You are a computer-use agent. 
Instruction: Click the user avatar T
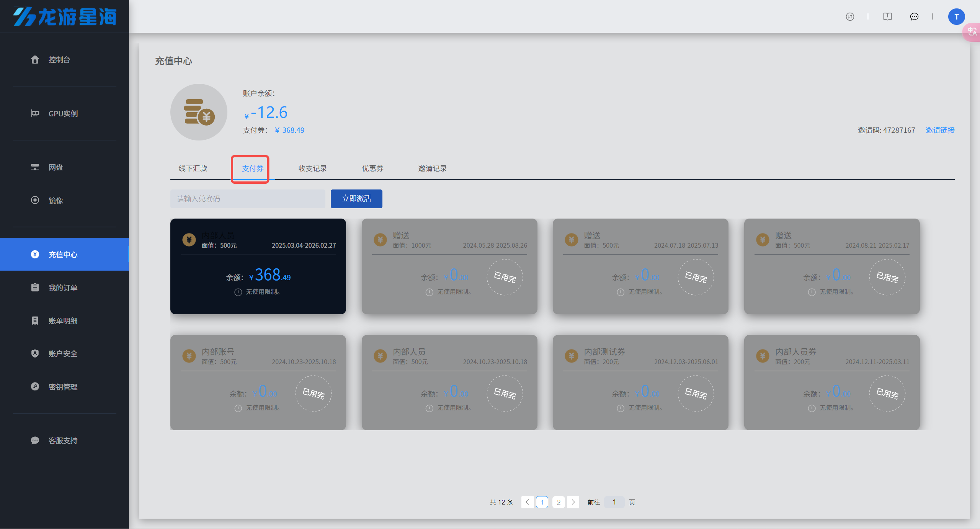coord(956,16)
